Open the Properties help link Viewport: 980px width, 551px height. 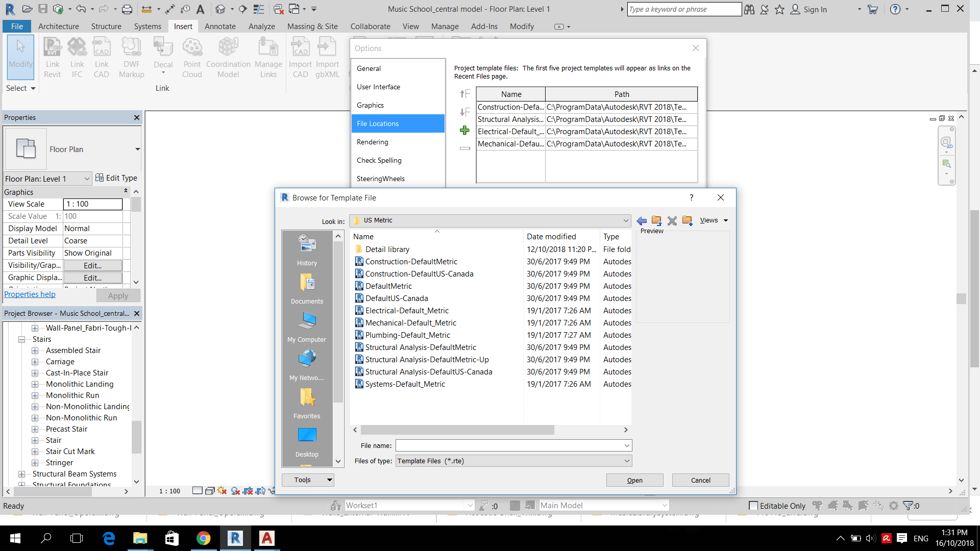pyautogui.click(x=30, y=294)
